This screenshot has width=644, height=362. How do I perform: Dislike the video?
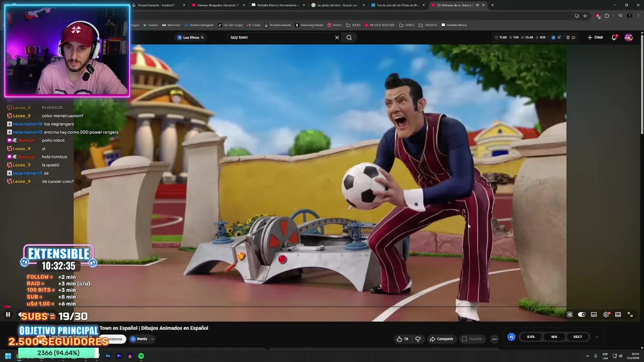418,339
